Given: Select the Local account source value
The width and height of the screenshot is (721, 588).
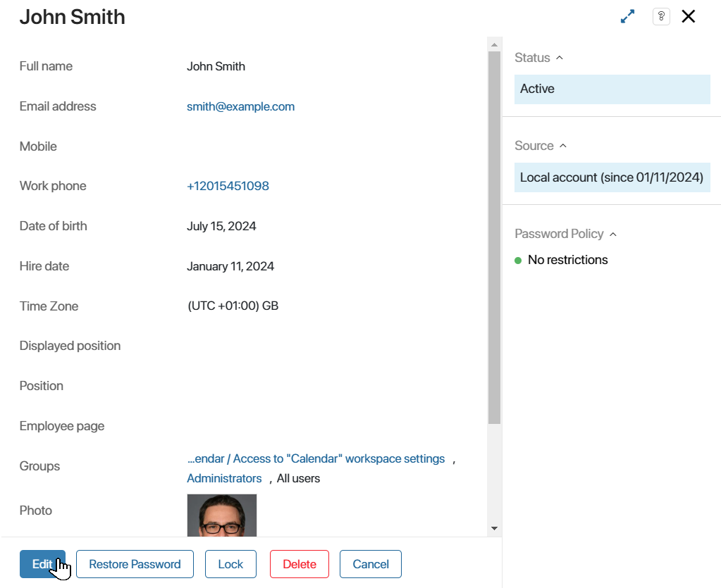Looking at the screenshot, I should click(x=612, y=177).
